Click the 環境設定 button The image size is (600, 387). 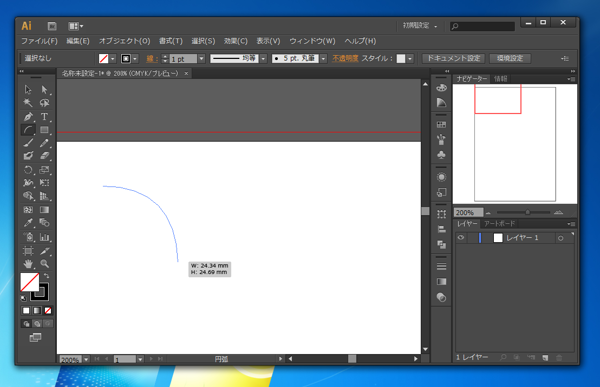point(510,58)
